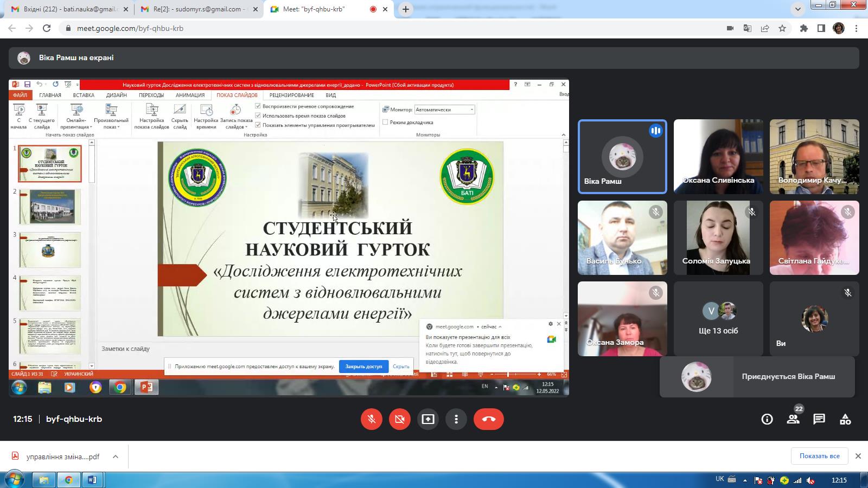
Task: Switch to 'ДИЗАЙН' ribbon tab
Action: (x=116, y=95)
